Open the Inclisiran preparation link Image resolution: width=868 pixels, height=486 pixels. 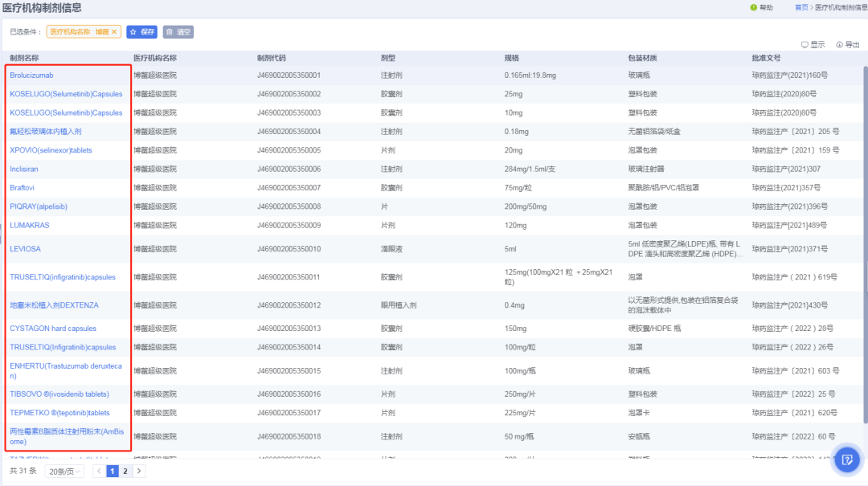tap(24, 169)
